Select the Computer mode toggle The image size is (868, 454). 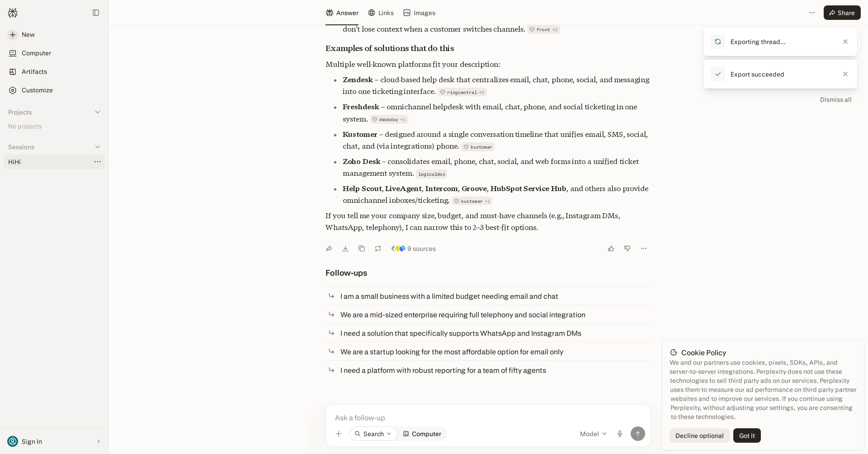[x=422, y=434]
